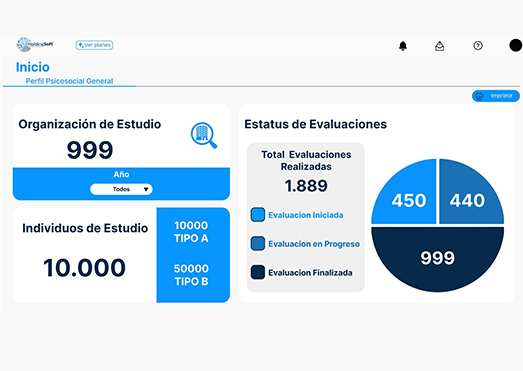Screen dimensions: 523x371
Task: Open the notifications bell
Action: (403, 46)
